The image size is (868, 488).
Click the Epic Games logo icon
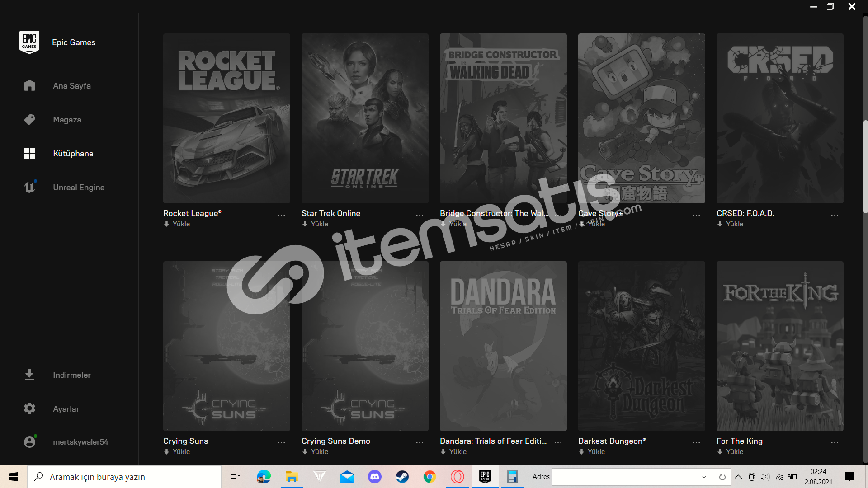pos(29,42)
